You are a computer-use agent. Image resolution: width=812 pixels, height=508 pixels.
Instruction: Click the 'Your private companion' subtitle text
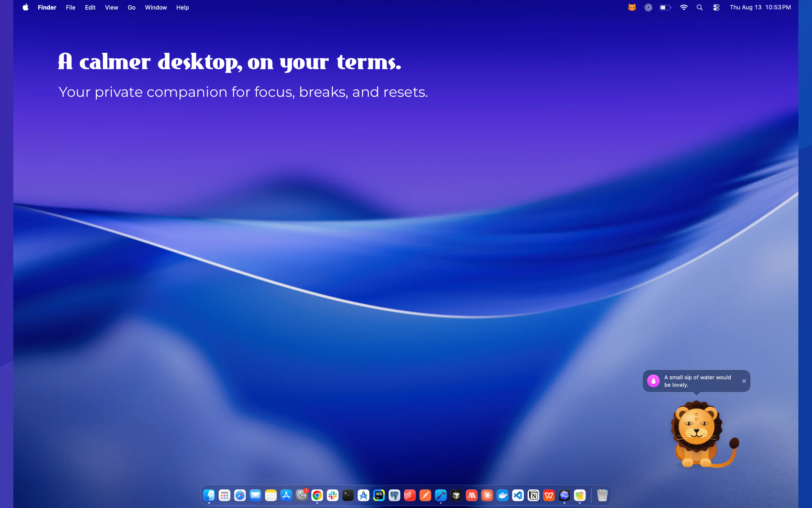tap(243, 92)
